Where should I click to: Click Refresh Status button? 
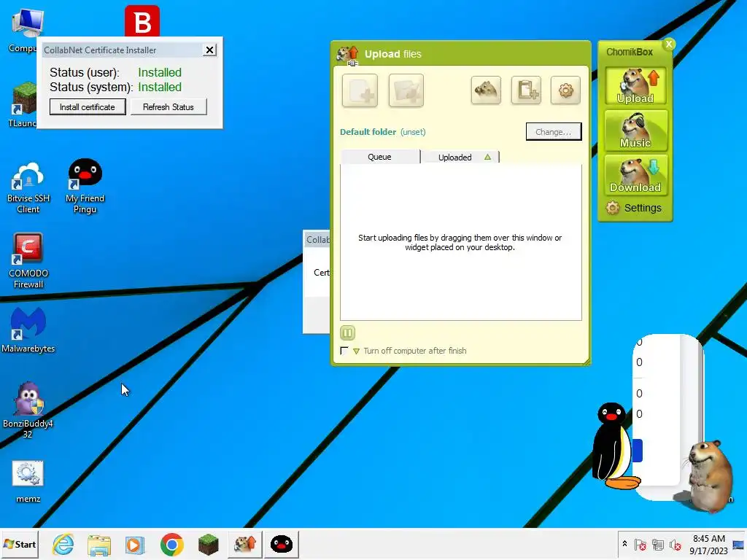click(169, 107)
